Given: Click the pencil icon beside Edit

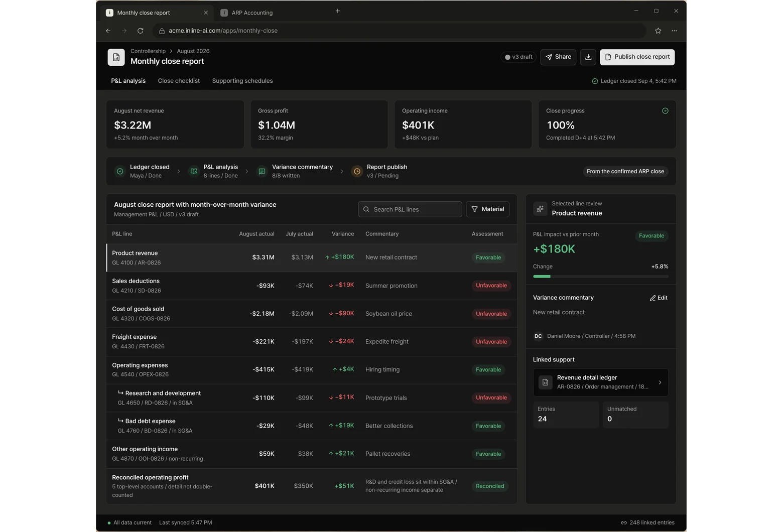Looking at the screenshot, I should tap(652, 298).
